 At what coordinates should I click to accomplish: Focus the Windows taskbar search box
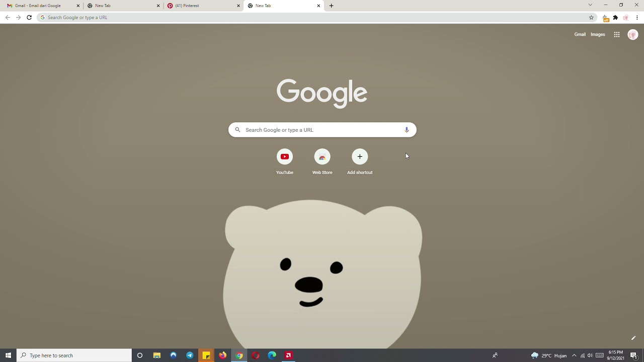(74, 355)
